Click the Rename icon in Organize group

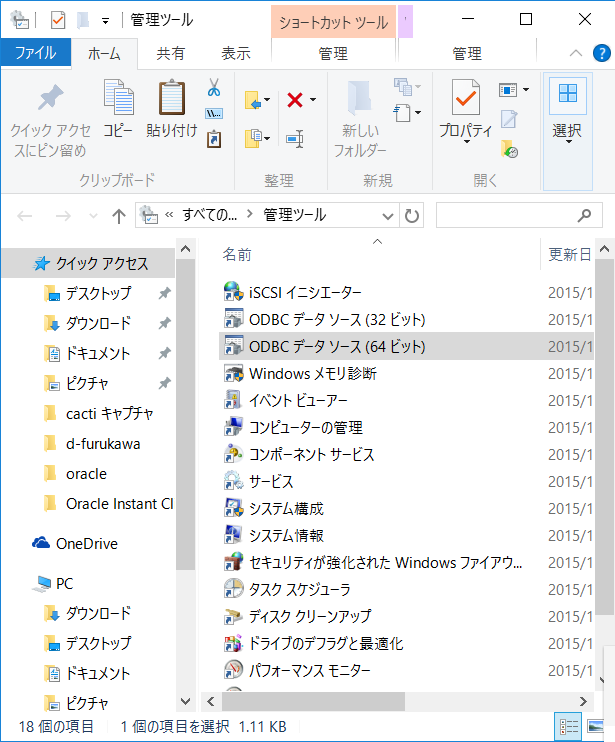point(295,139)
